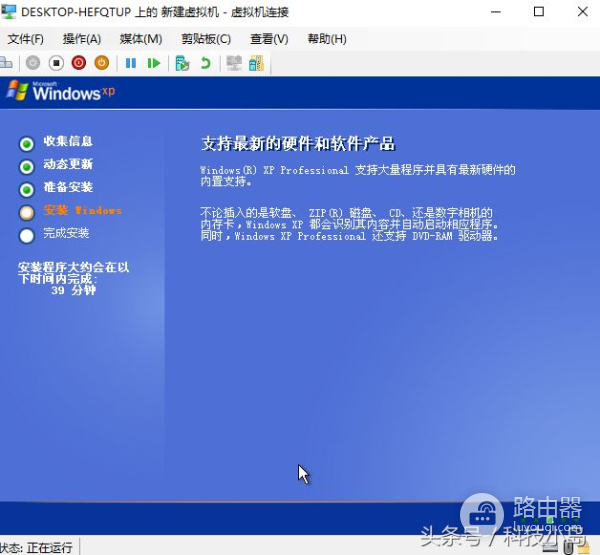Viewport: 600px width, 555px height.
Task: Click the window title text 虚拟机连接
Action: click(259, 12)
